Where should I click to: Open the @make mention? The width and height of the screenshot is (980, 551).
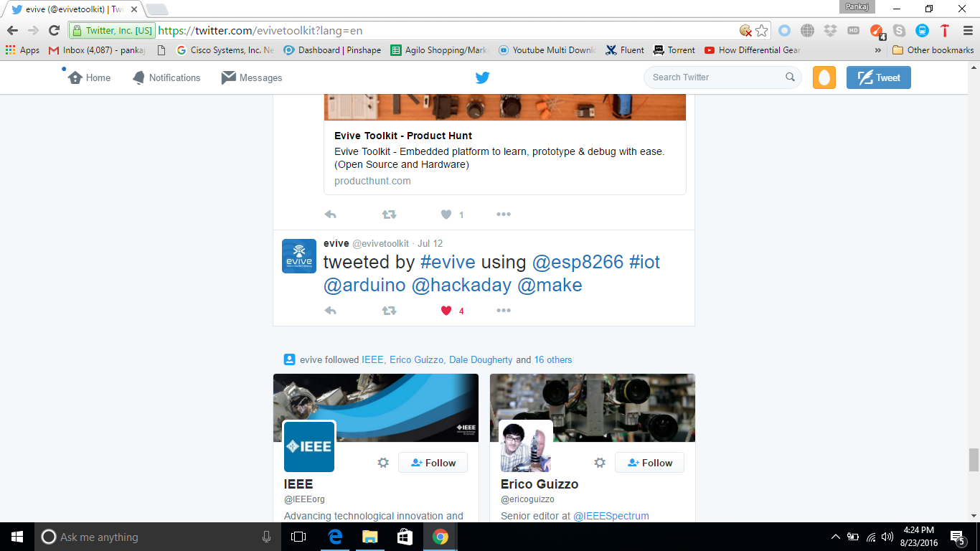pos(550,285)
